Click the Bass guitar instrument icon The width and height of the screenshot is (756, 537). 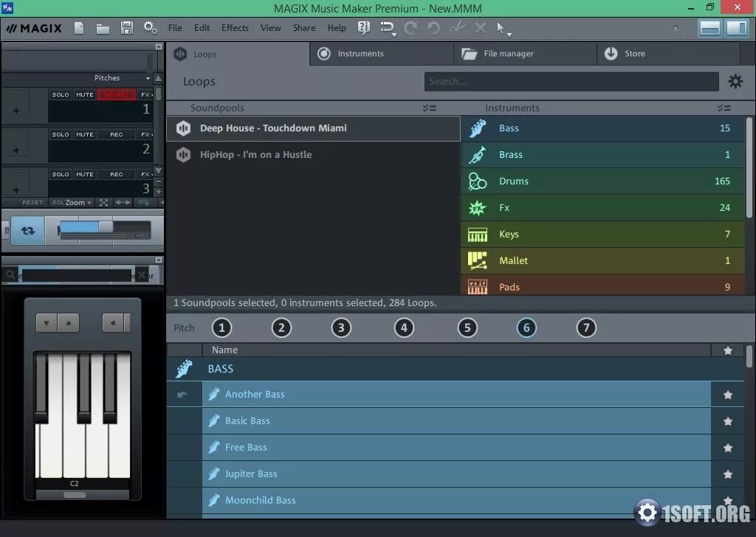pyautogui.click(x=478, y=128)
